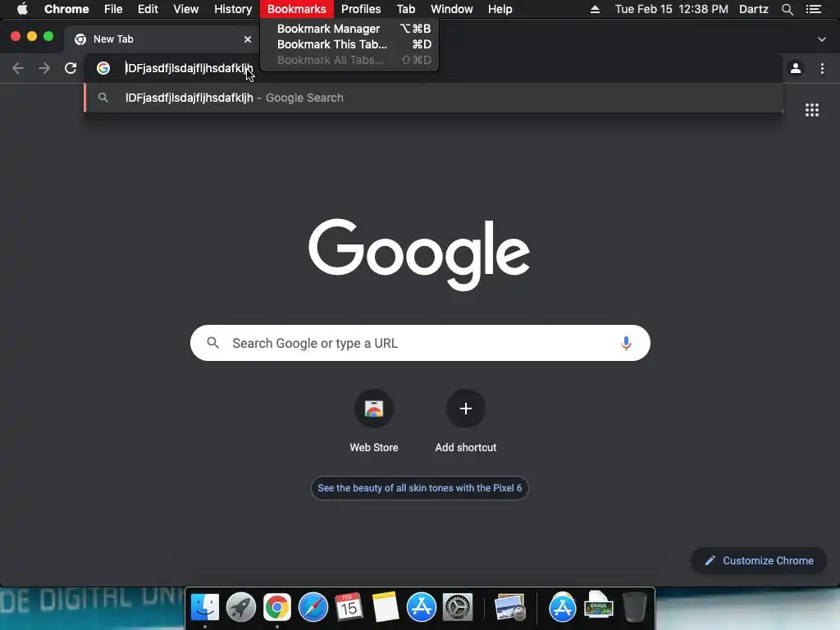This screenshot has width=840, height=630.
Task: Open Notification Center list icon
Action: 814,9
